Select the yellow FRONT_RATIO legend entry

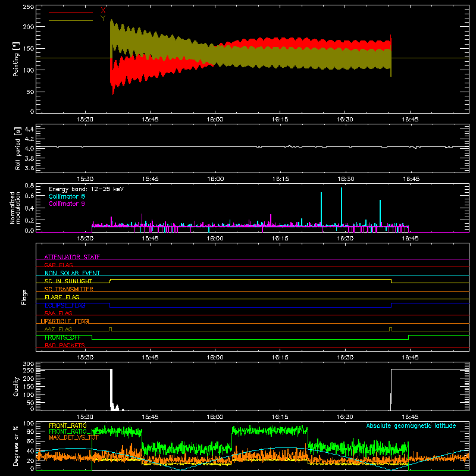click(x=68, y=425)
